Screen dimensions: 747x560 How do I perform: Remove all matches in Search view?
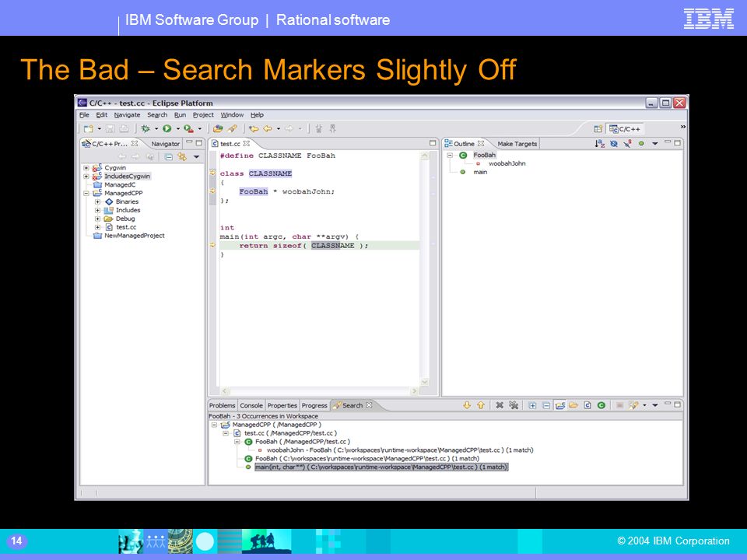point(514,405)
